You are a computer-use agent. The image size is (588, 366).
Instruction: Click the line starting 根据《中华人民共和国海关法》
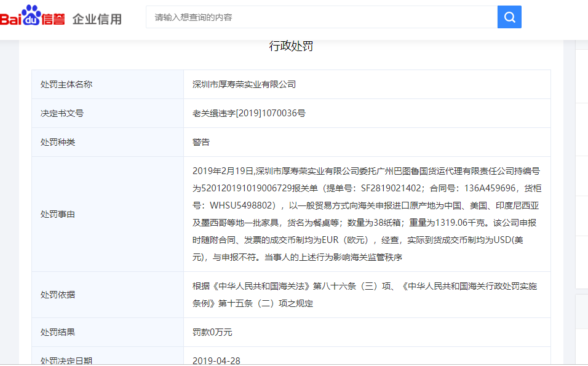(365, 286)
